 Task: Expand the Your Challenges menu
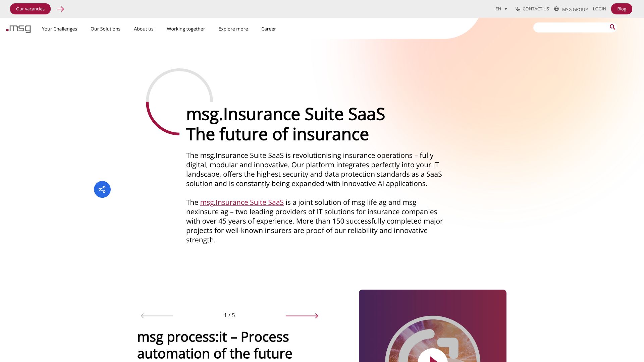pyautogui.click(x=59, y=29)
